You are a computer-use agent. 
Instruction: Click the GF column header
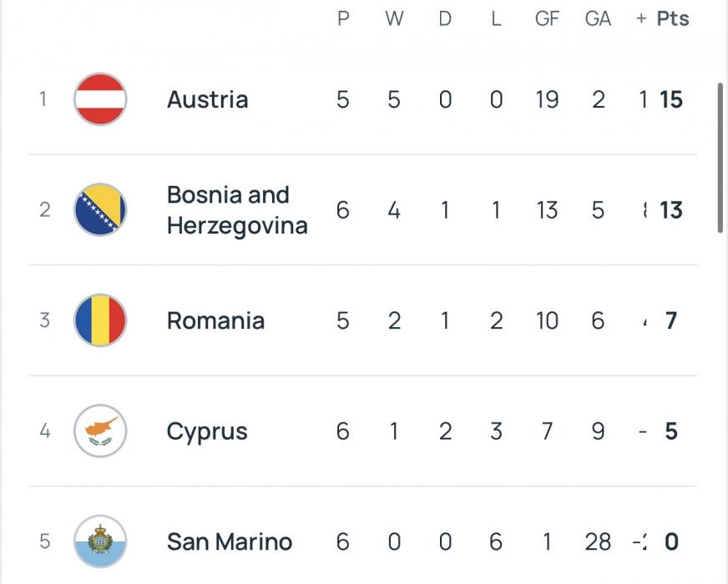[x=547, y=18]
